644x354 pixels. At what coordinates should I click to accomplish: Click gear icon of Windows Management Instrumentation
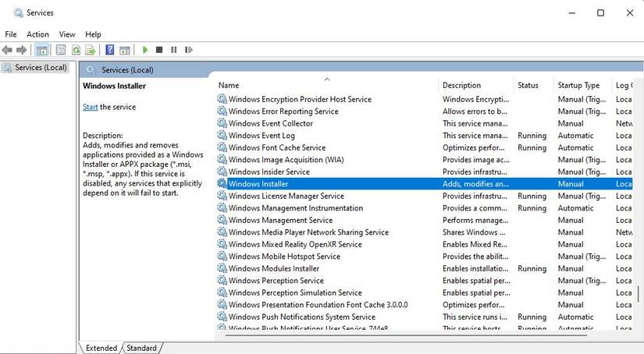click(222, 208)
